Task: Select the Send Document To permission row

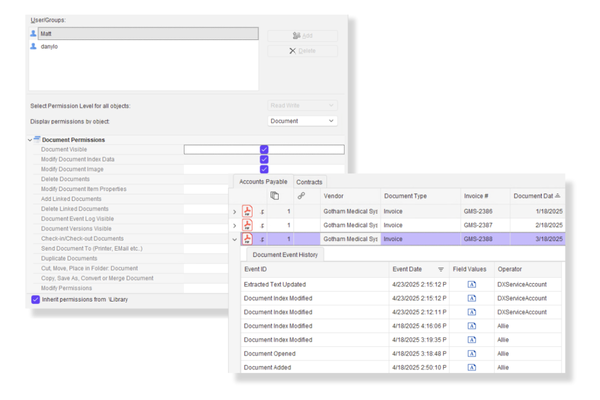Action: point(130,249)
